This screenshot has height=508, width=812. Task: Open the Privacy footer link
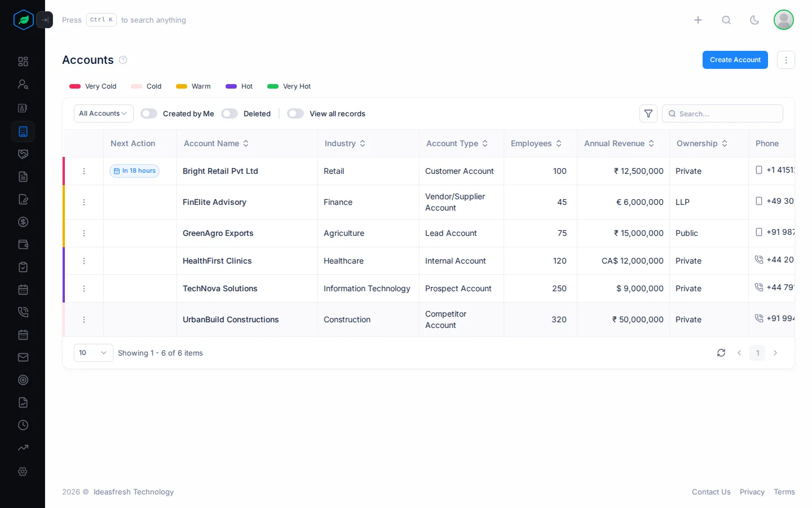coord(752,492)
